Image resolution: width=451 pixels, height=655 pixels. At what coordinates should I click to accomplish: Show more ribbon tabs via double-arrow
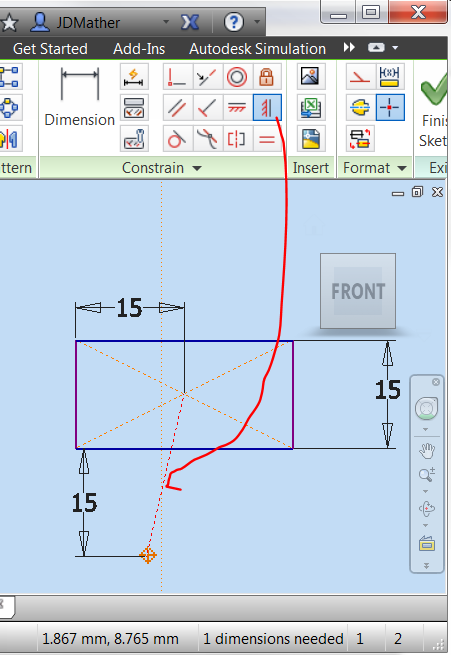(x=349, y=48)
